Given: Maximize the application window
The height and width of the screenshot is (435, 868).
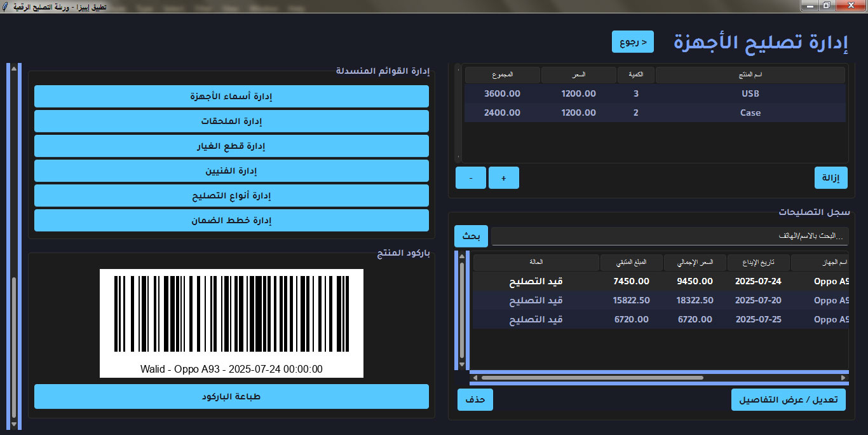Looking at the screenshot, I should (826, 5).
